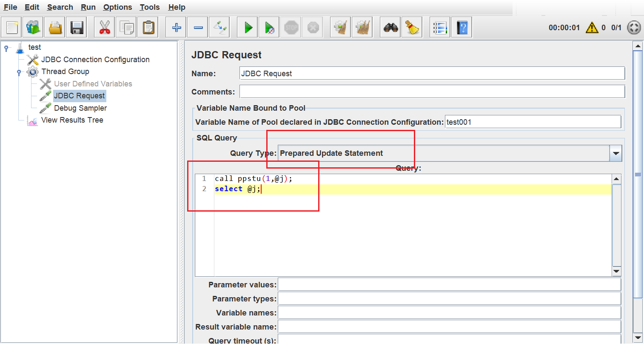Open the File menu
Image resolution: width=644 pixels, height=344 pixels.
(x=10, y=7)
